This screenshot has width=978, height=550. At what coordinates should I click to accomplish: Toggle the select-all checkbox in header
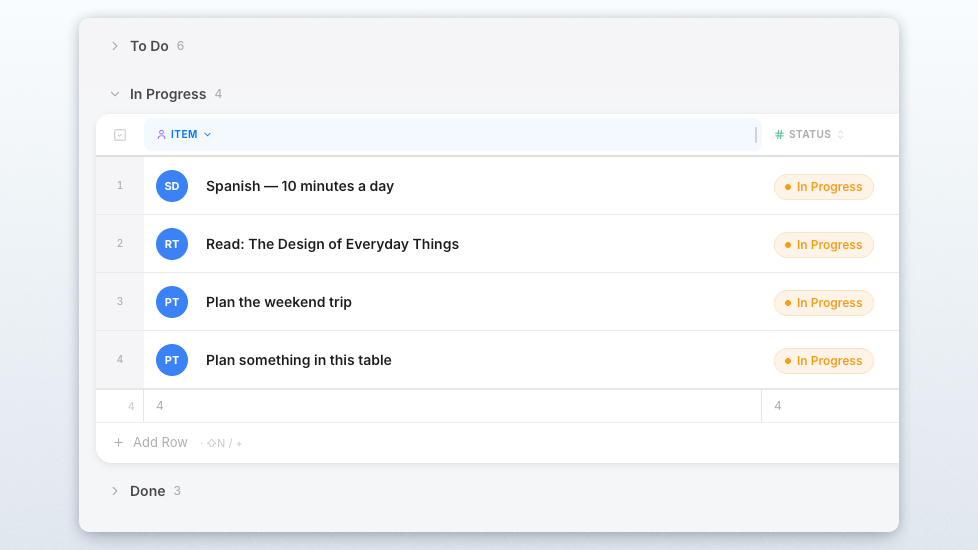120,135
